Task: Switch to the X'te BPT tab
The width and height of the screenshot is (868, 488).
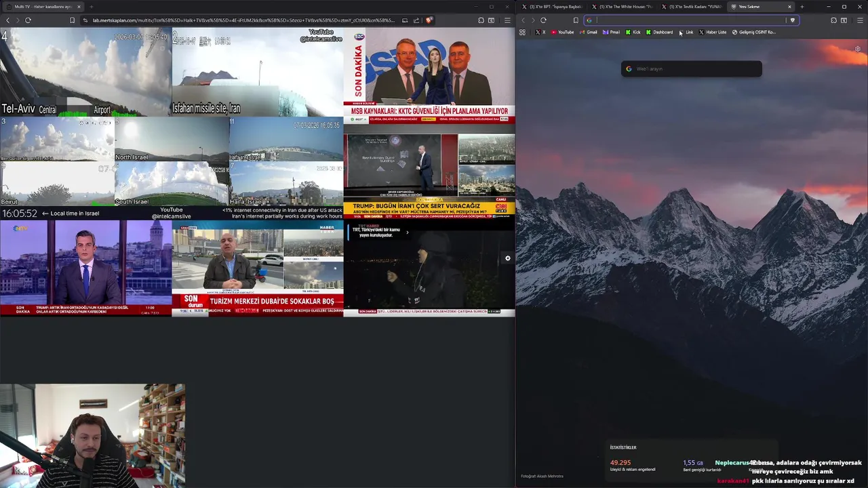Action: pos(552,7)
